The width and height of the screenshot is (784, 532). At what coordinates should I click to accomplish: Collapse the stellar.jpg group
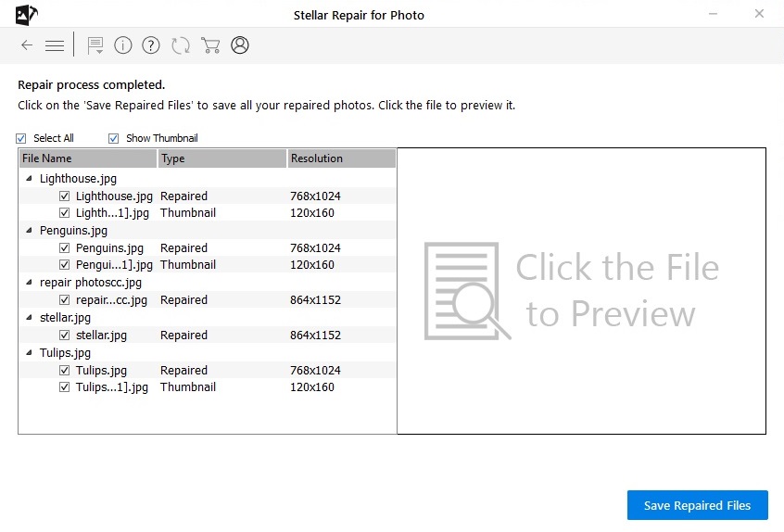29,317
